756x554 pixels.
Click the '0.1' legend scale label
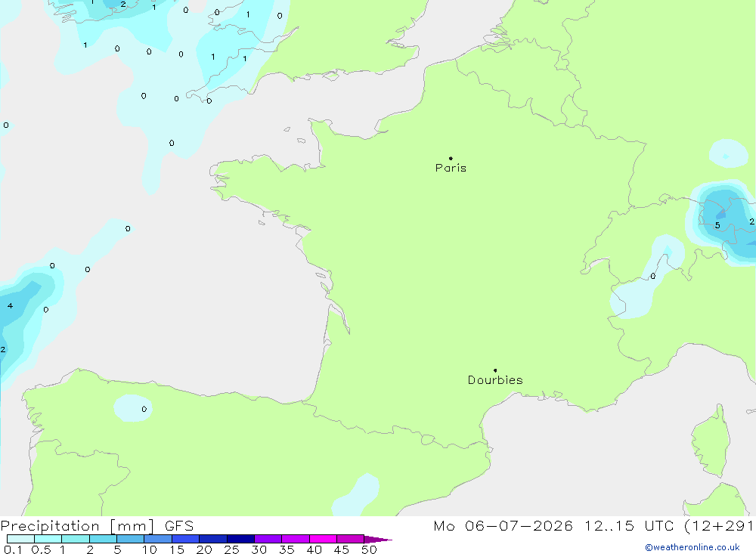click(x=13, y=549)
